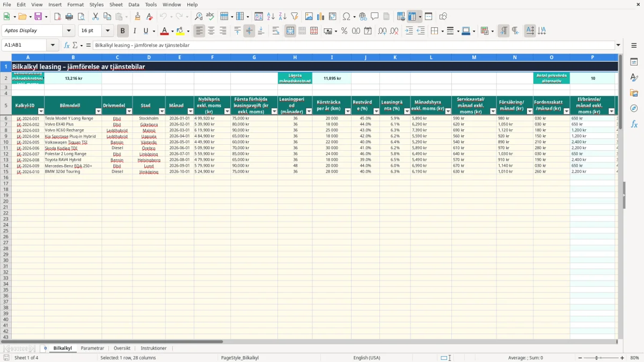This screenshot has width=644, height=362.
Task: Insert a hyperlink with the globe icon
Action: [363, 17]
